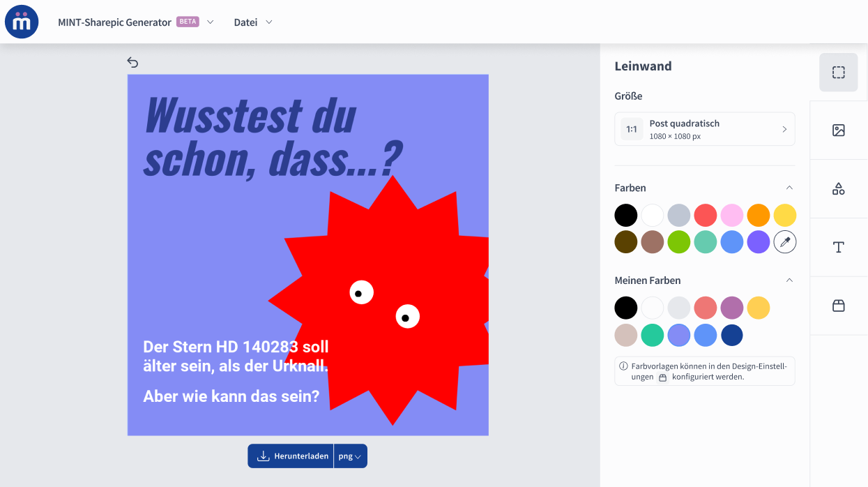Collapse the Farben section
This screenshot has height=487, width=868.
[789, 188]
